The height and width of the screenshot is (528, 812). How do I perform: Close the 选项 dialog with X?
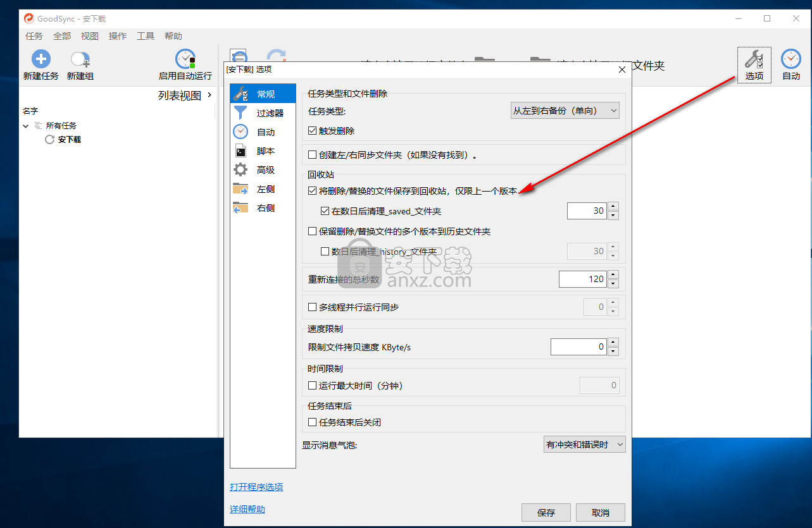pyautogui.click(x=621, y=70)
